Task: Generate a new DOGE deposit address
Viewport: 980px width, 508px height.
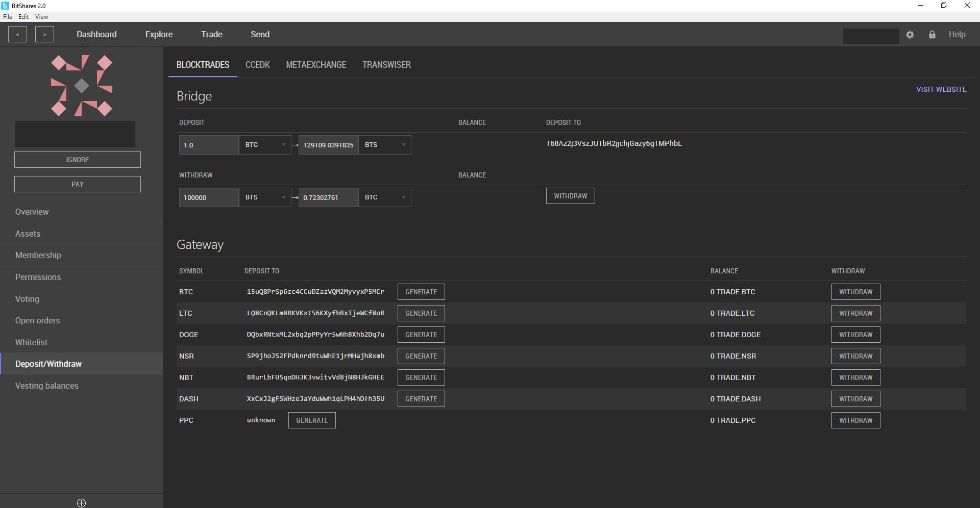Action: point(421,335)
